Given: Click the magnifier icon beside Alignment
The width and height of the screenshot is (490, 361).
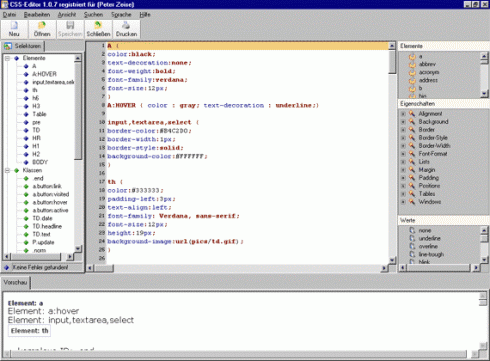Looking at the screenshot, I should [412, 114].
